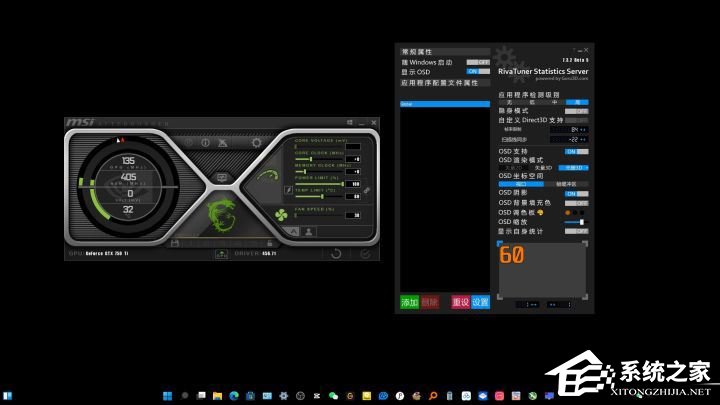Open the Windows Start button
The width and height of the screenshot is (720, 405).
coord(168,396)
